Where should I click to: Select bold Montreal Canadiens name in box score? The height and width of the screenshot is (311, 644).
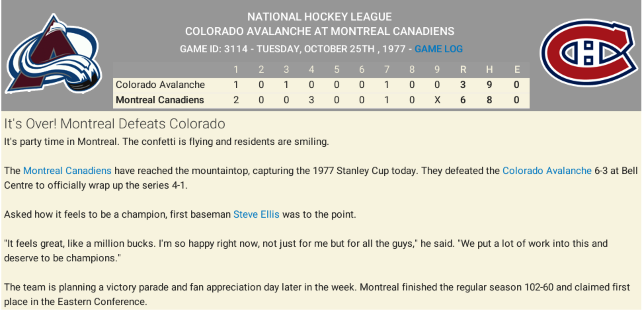(x=160, y=100)
